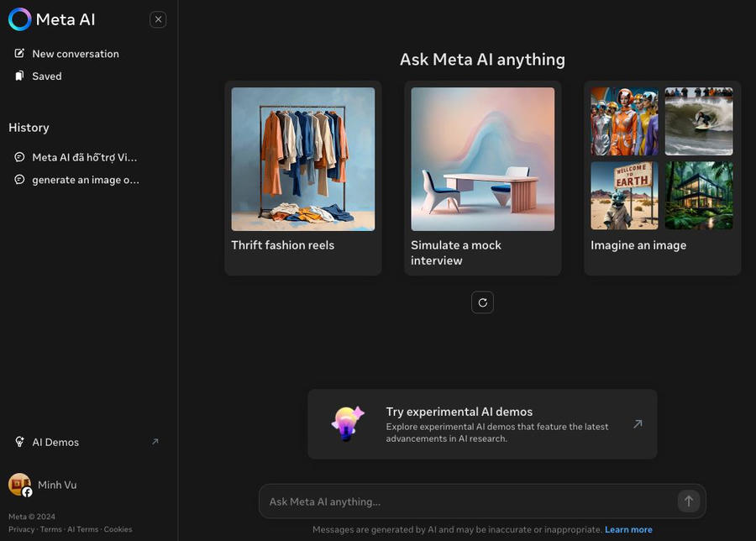Open the Privacy link in the footer
The height and width of the screenshot is (541, 756).
click(22, 530)
